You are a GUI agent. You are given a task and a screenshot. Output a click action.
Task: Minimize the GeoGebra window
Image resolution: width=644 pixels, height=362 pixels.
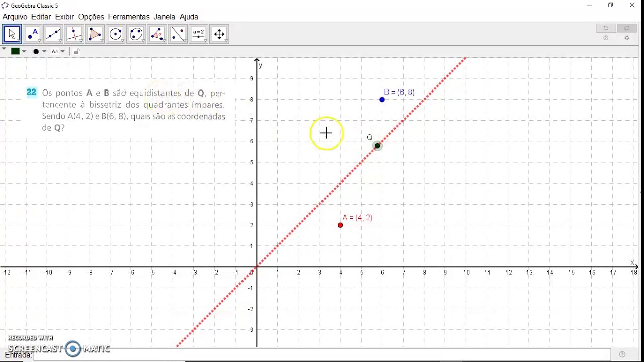point(589,5)
